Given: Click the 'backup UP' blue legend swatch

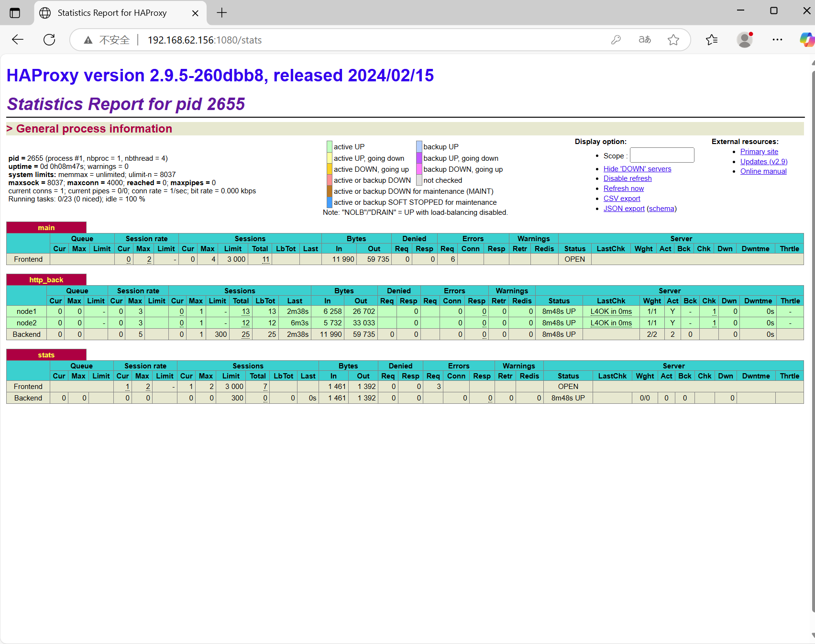Looking at the screenshot, I should coord(419,146).
